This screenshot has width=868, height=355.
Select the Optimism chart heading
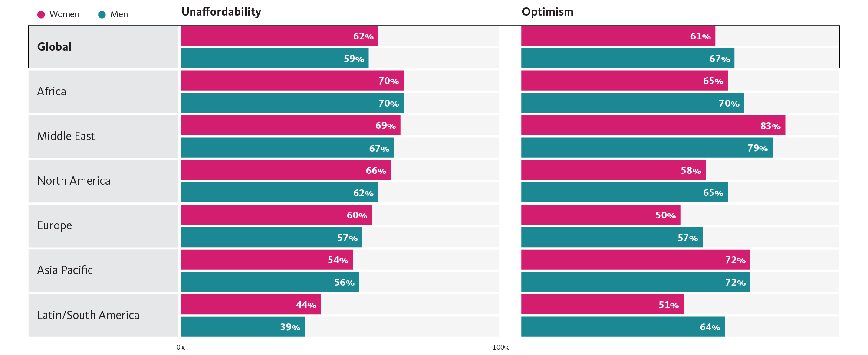point(547,12)
